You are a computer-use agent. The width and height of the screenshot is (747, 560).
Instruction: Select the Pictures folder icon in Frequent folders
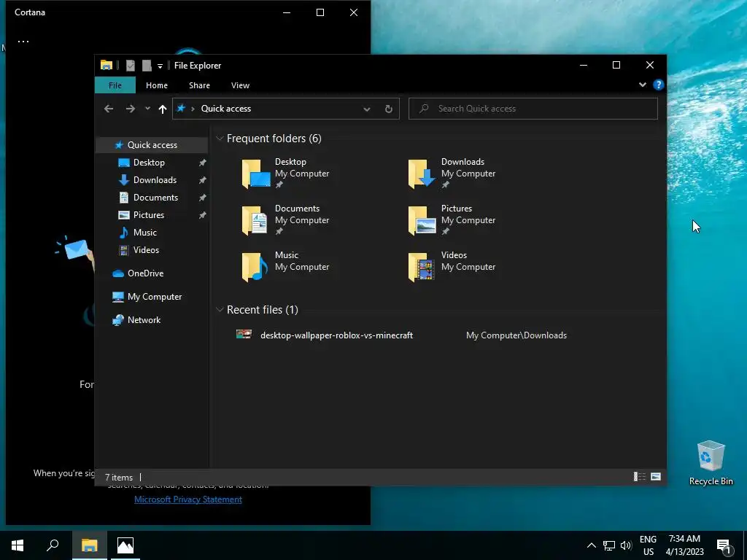tap(422, 220)
